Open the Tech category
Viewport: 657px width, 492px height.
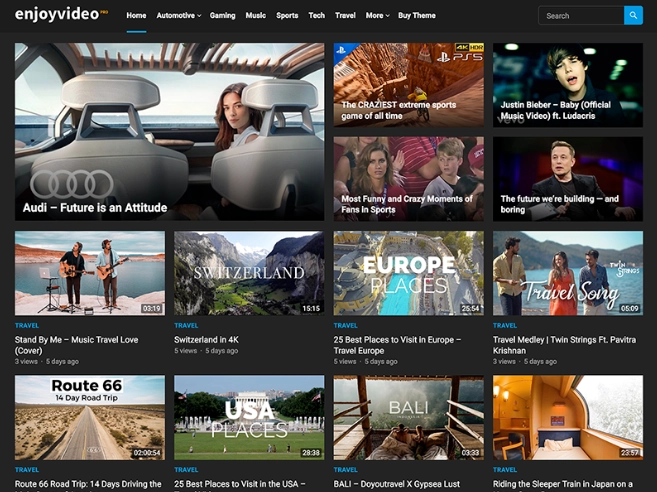316,16
